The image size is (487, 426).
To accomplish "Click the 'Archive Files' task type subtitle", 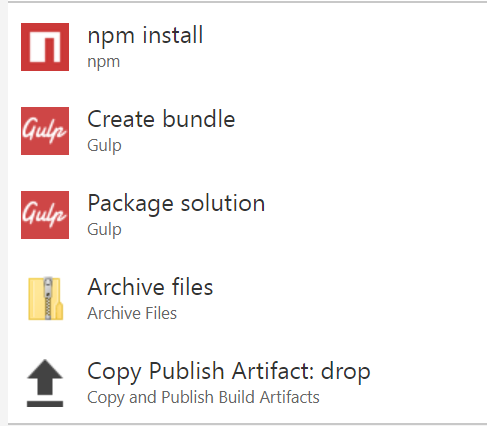I will click(132, 313).
